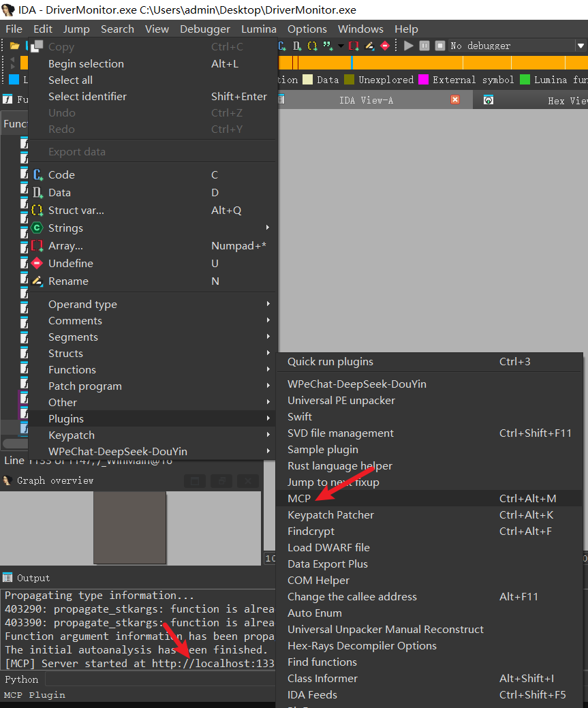The image size is (588, 708).
Task: Switch to the IDA View-A tab
Action: coord(366,100)
